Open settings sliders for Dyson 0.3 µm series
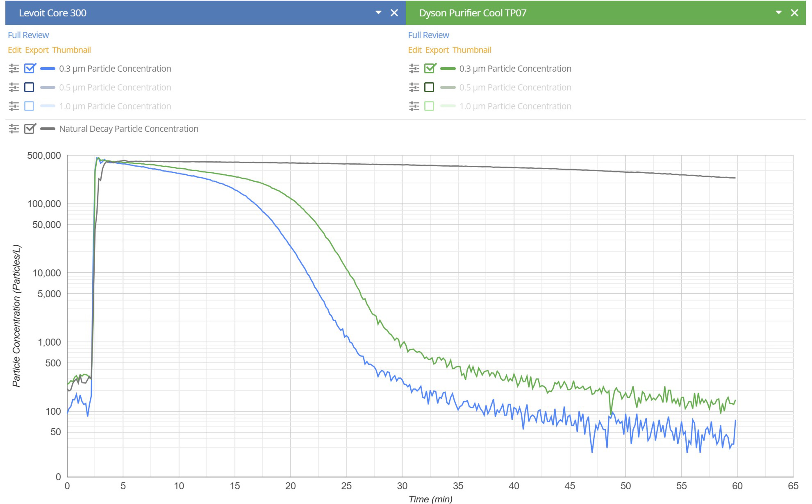Viewport: 812px width, 504px height. click(414, 69)
